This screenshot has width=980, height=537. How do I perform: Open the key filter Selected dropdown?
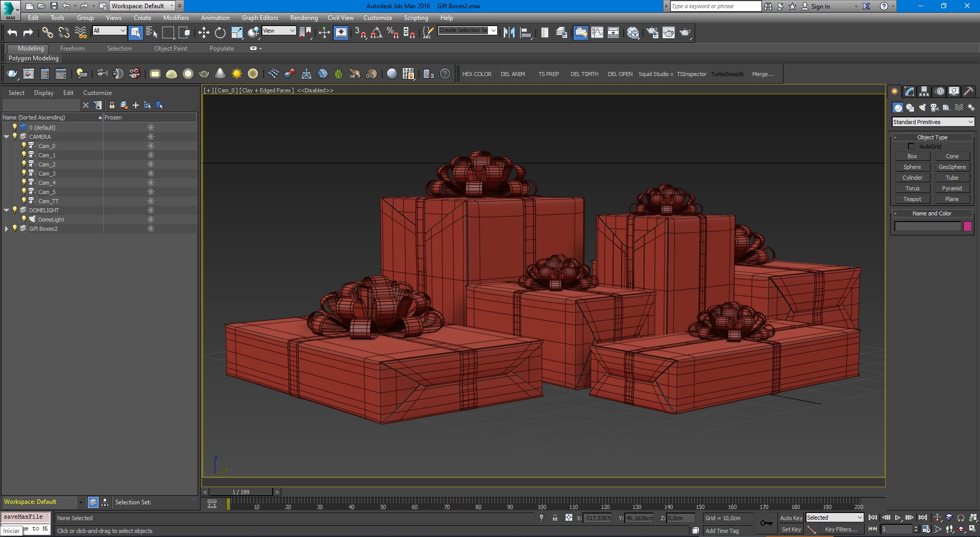pos(835,518)
